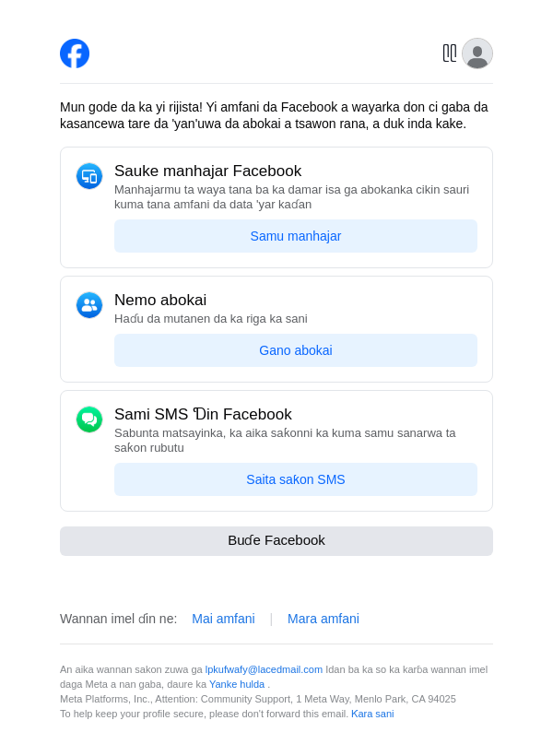Click the Buɗe Facebook button

pos(276,541)
